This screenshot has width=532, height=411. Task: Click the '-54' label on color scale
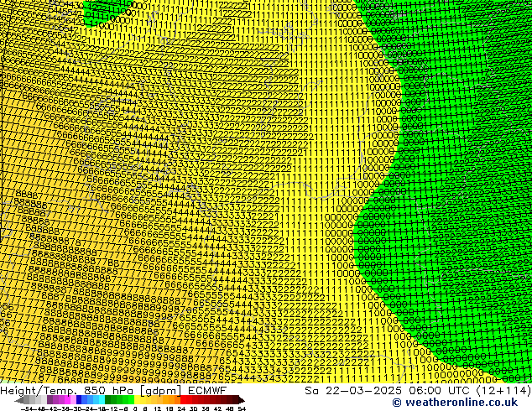pyautogui.click(x=27, y=408)
